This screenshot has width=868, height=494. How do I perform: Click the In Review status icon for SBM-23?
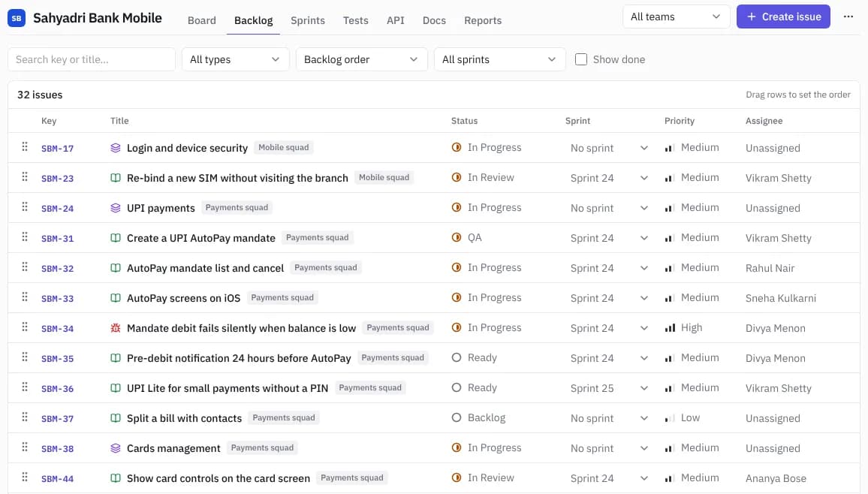(x=456, y=178)
